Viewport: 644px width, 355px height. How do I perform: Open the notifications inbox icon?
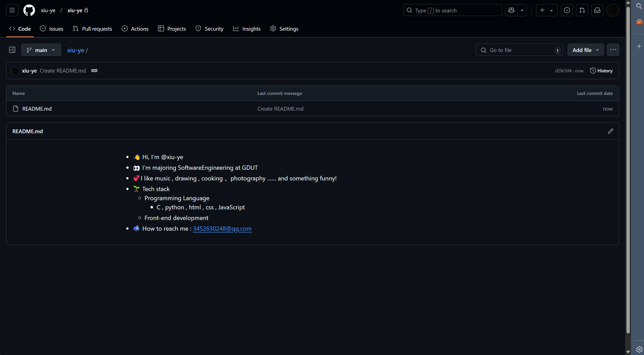tap(597, 10)
